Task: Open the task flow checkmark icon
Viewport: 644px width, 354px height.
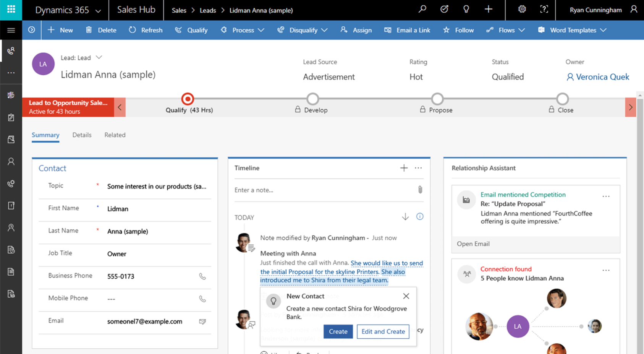Action: click(444, 9)
